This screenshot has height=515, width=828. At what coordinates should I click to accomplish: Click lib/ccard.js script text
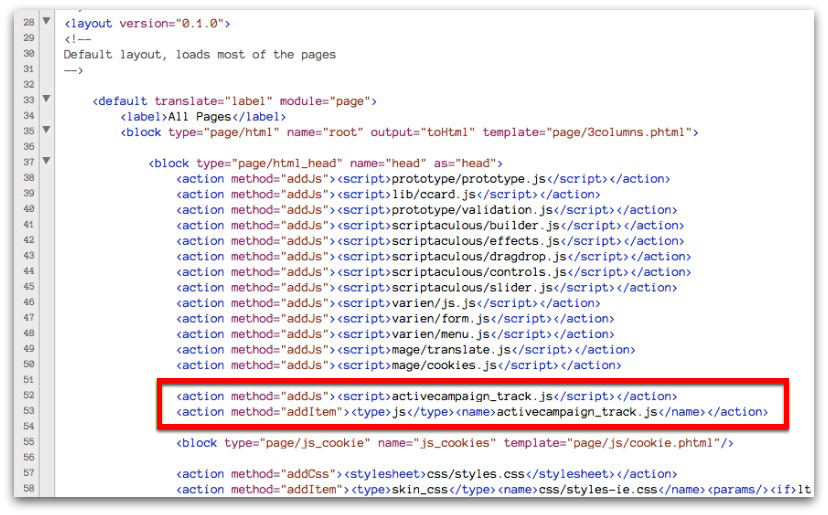click(x=434, y=194)
